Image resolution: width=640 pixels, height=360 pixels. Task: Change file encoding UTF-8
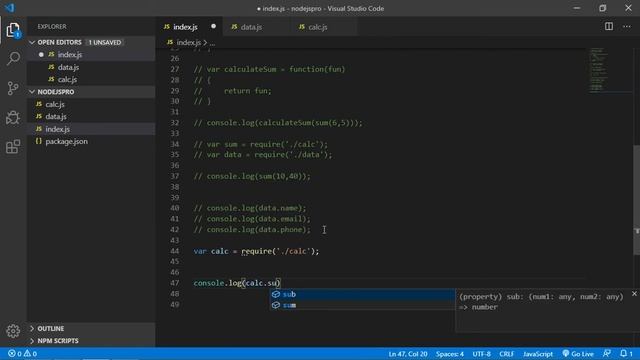(x=481, y=354)
